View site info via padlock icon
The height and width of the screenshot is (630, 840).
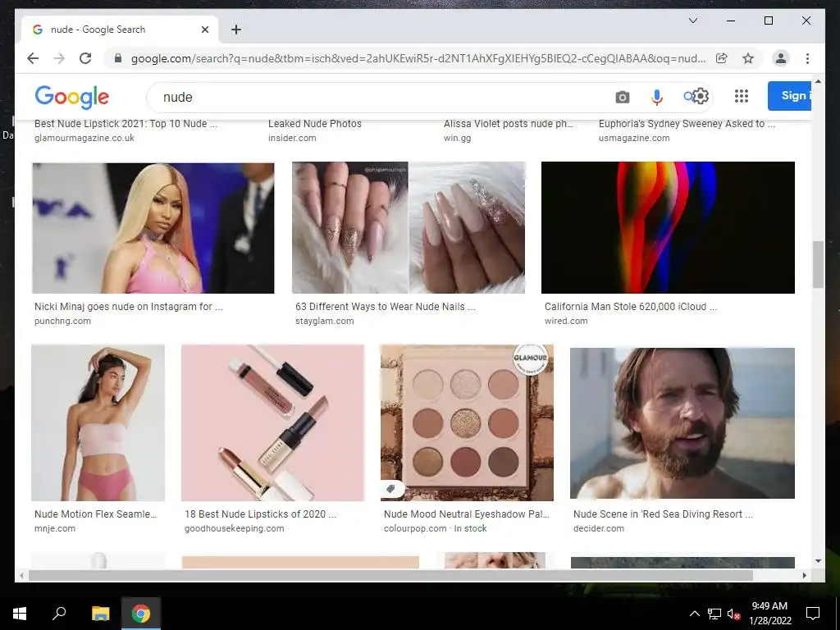pos(118,58)
